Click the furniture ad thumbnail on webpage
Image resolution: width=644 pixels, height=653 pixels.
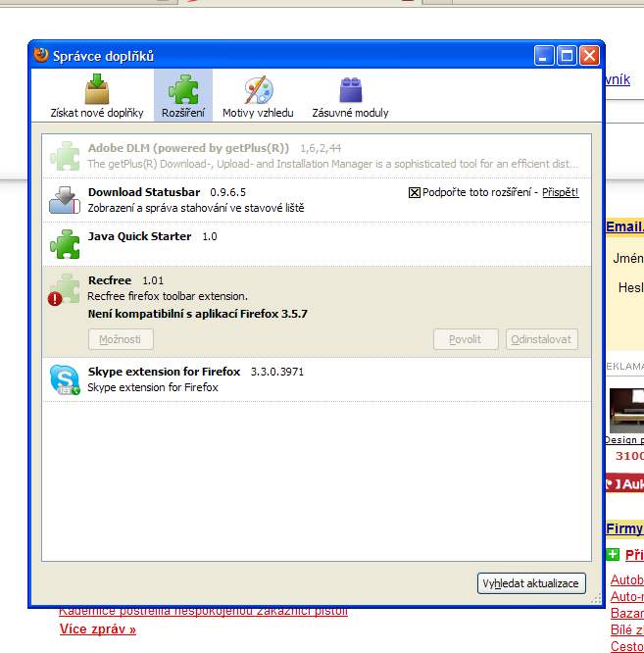627,411
